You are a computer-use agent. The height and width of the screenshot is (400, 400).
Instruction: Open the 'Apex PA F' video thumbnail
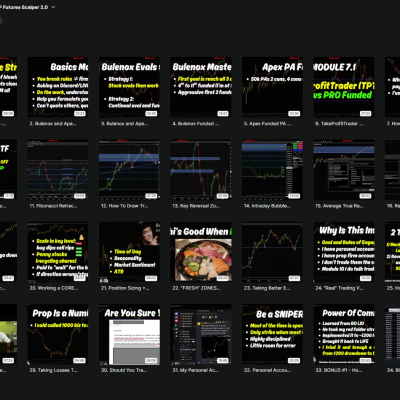pyautogui.click(x=272, y=87)
